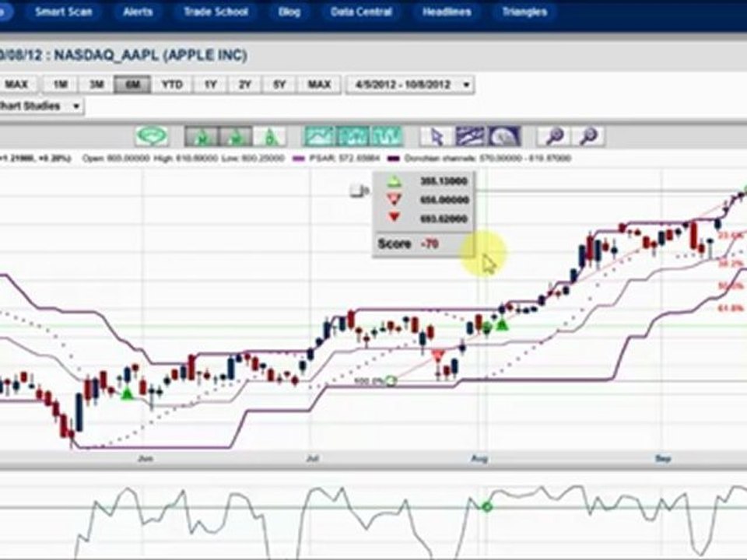Open the Blog tab

click(x=289, y=12)
